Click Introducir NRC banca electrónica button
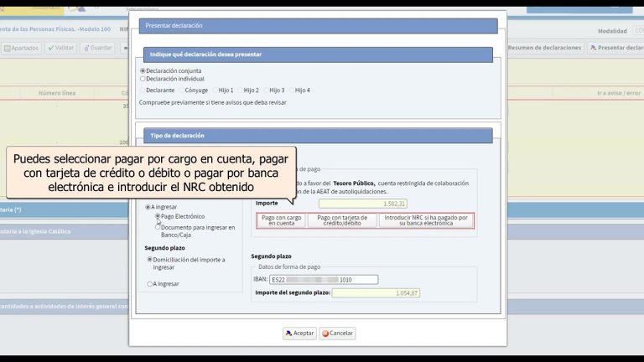The image size is (644, 362). (425, 220)
